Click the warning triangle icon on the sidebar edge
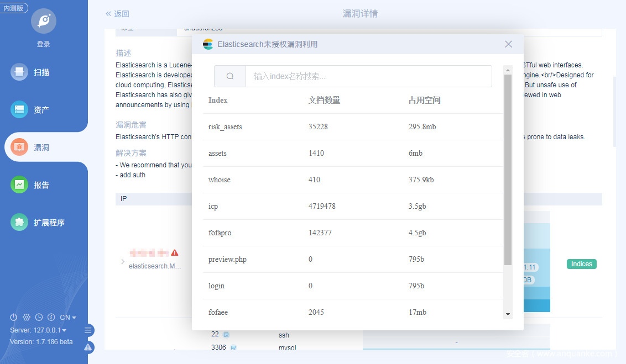The height and width of the screenshot is (364, 626). [88, 347]
